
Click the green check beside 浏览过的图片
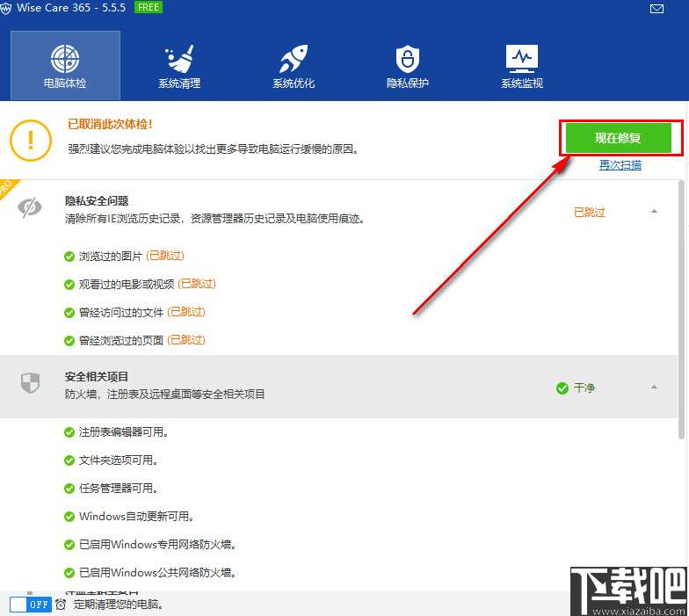69,257
